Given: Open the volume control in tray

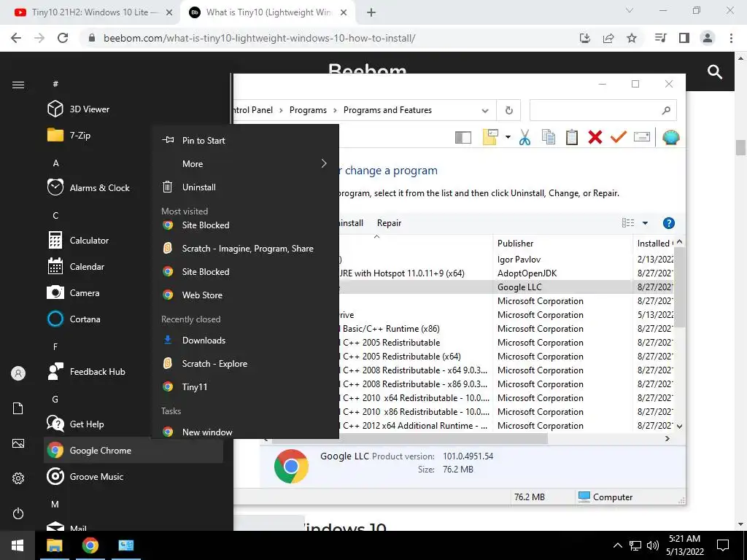Looking at the screenshot, I should coord(653,545).
